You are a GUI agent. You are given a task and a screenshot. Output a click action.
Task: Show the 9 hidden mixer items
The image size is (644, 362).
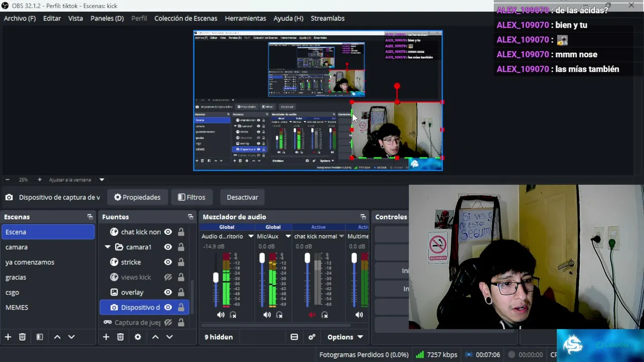[219, 337]
